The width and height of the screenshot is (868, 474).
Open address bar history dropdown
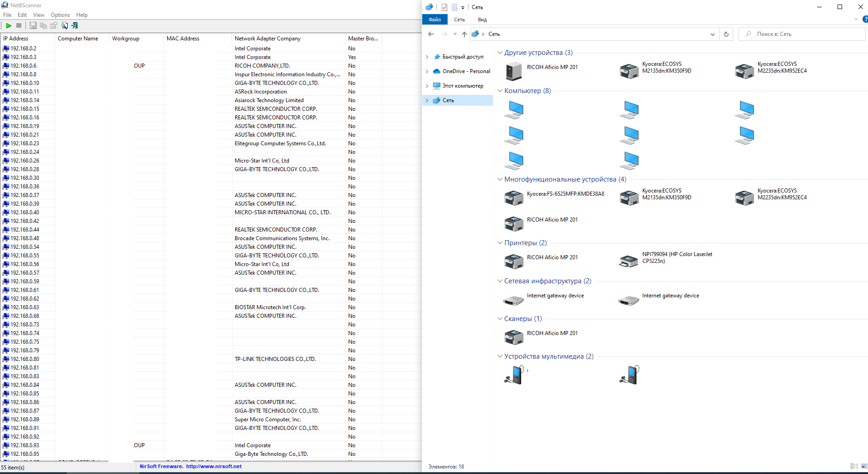(x=712, y=34)
